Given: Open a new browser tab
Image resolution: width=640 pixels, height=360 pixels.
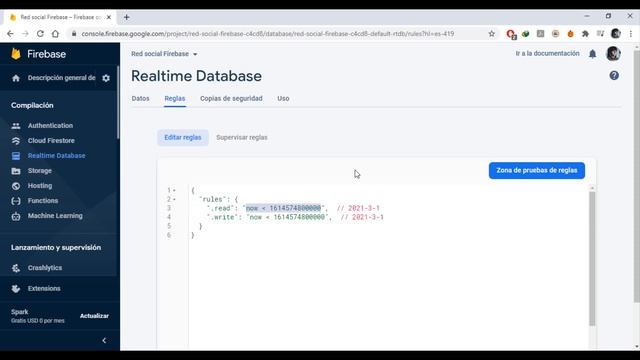Looking at the screenshot, I should tap(127, 17).
